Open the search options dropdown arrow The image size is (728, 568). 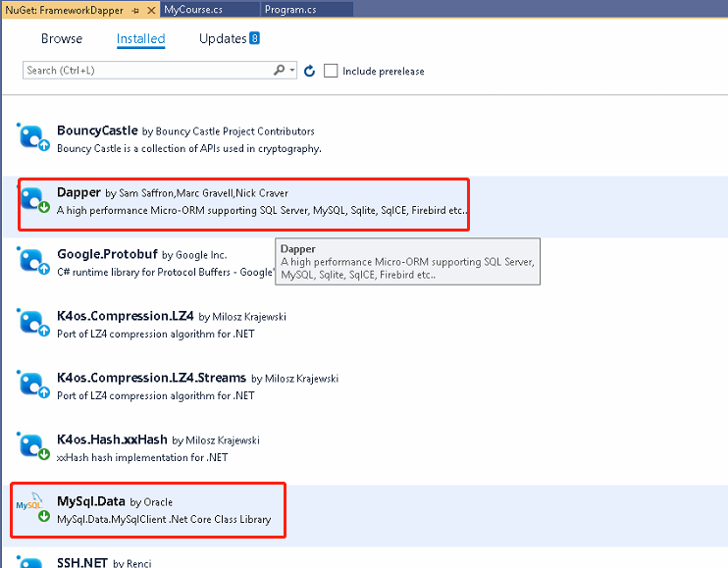pyautogui.click(x=292, y=70)
